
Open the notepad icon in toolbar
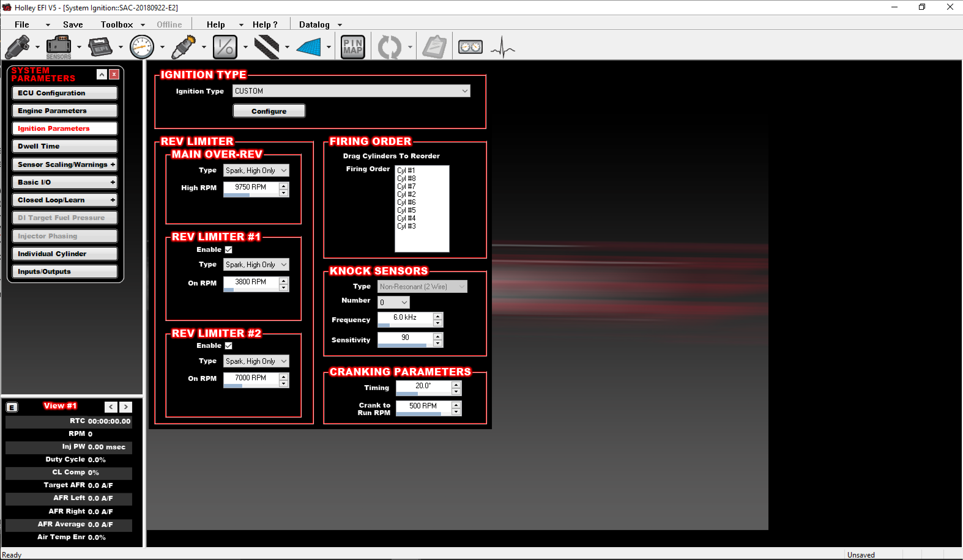pos(434,47)
